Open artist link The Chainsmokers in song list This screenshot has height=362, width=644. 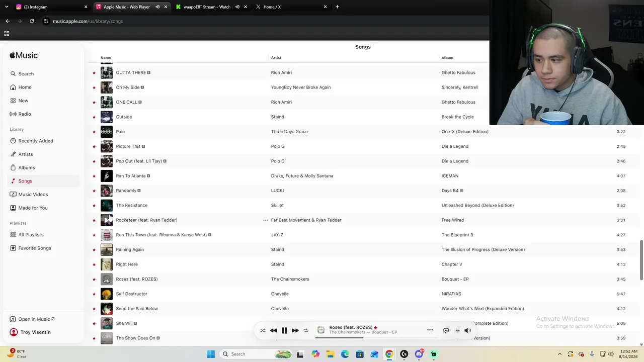point(290,279)
